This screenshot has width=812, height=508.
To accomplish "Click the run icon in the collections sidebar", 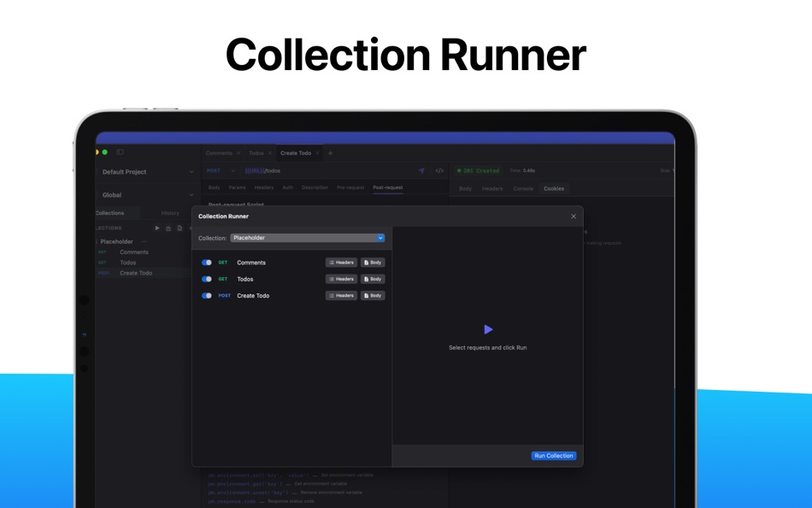I will point(157,228).
